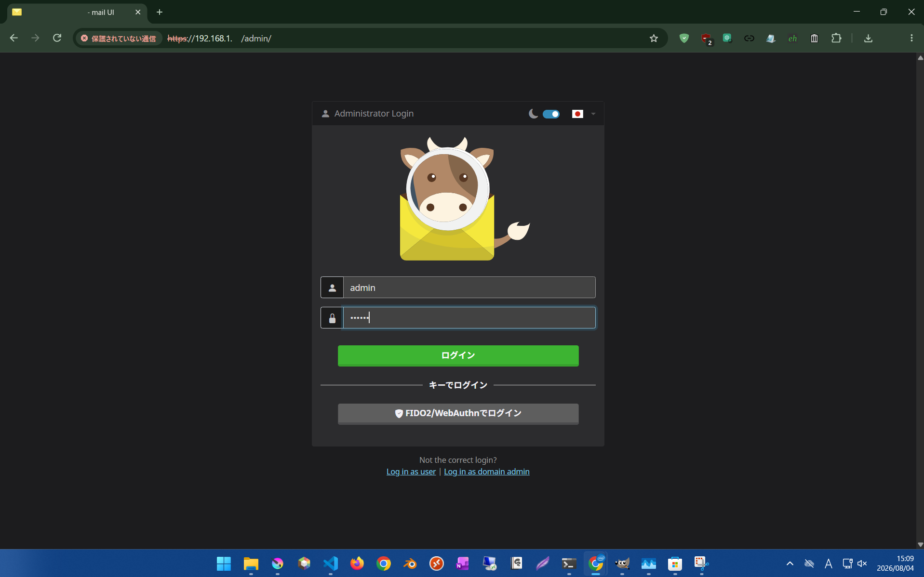Click the teal square extension icon

pyautogui.click(x=727, y=38)
